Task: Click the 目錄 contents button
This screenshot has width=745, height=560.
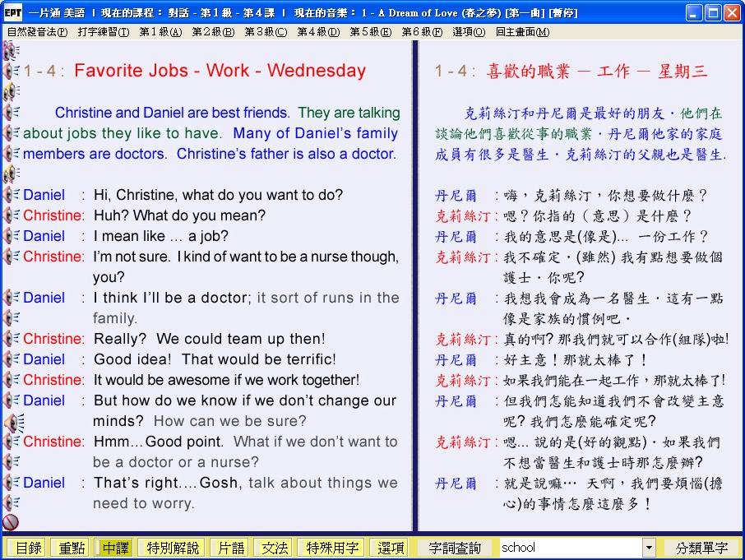Action: pyautogui.click(x=29, y=548)
